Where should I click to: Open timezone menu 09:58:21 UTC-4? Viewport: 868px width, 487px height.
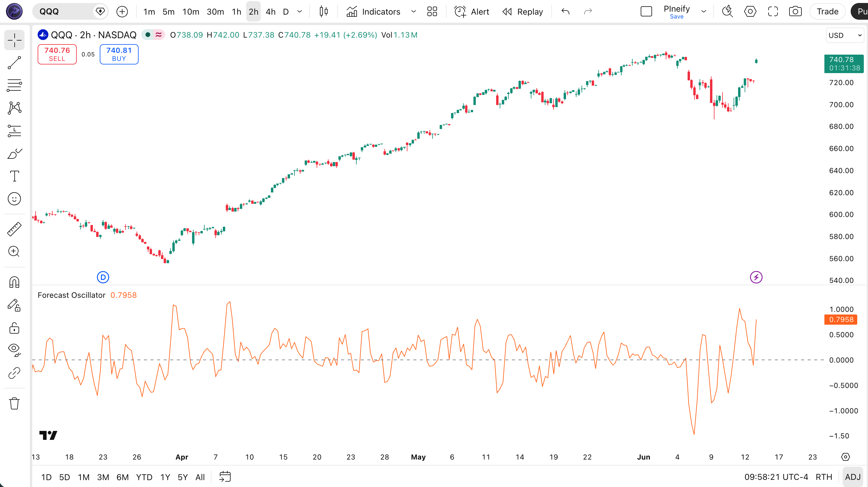pyautogui.click(x=776, y=477)
